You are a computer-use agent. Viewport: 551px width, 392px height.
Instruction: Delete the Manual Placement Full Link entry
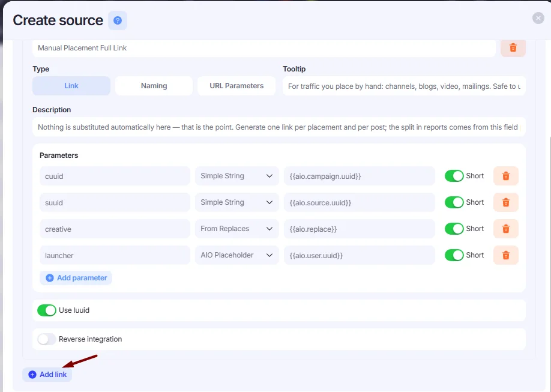coord(513,48)
